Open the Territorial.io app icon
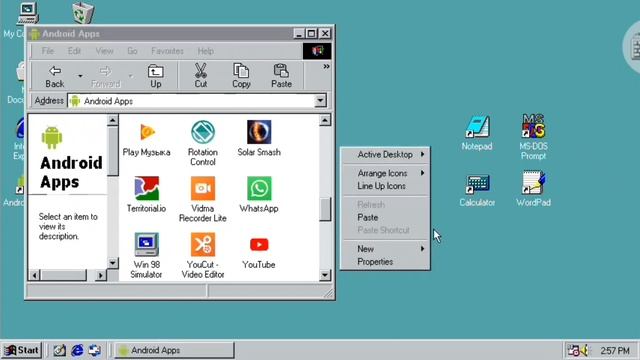The height and width of the screenshot is (360, 640). 147,188
